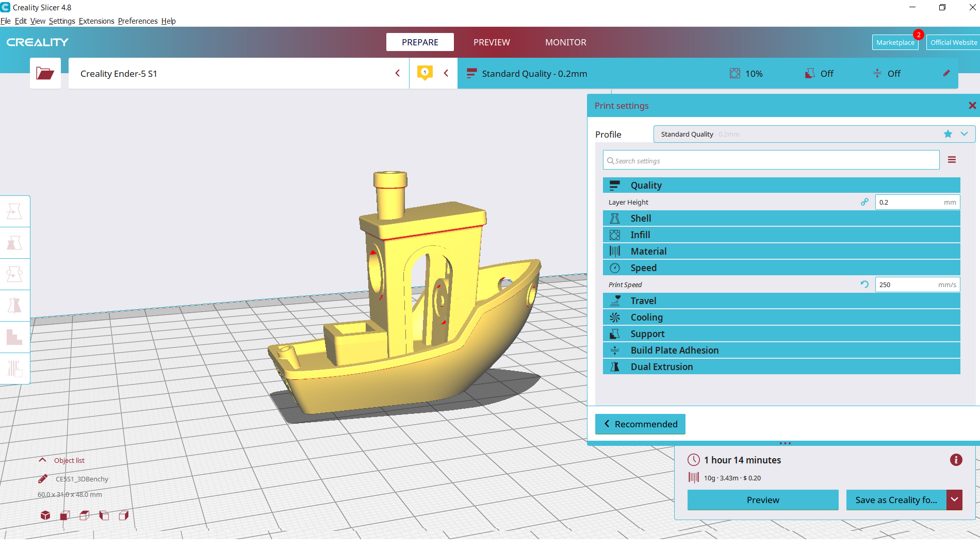
Task: Expand the Infill settings category
Action: [x=781, y=235]
